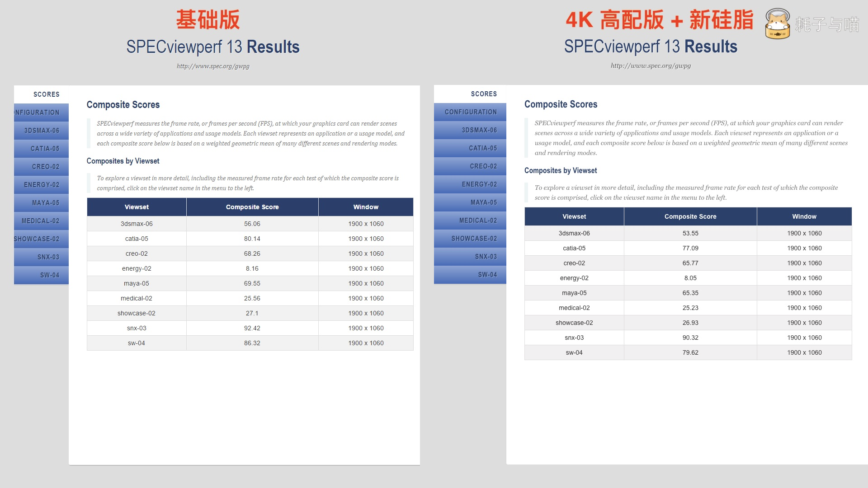This screenshot has height=488, width=868.
Task: Click right table Window header
Action: 804,216
